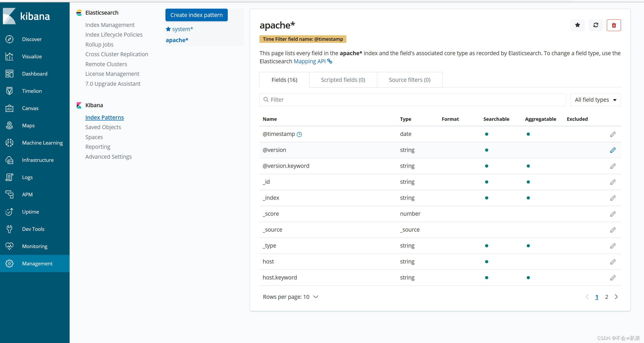Open Uptime icon in sidebar
The height and width of the screenshot is (343, 644).
pos(9,212)
